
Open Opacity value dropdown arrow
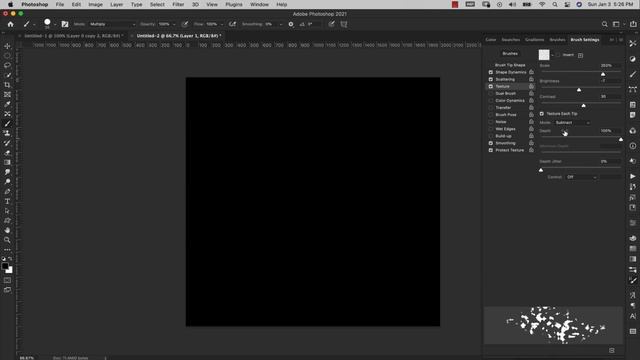tap(174, 24)
